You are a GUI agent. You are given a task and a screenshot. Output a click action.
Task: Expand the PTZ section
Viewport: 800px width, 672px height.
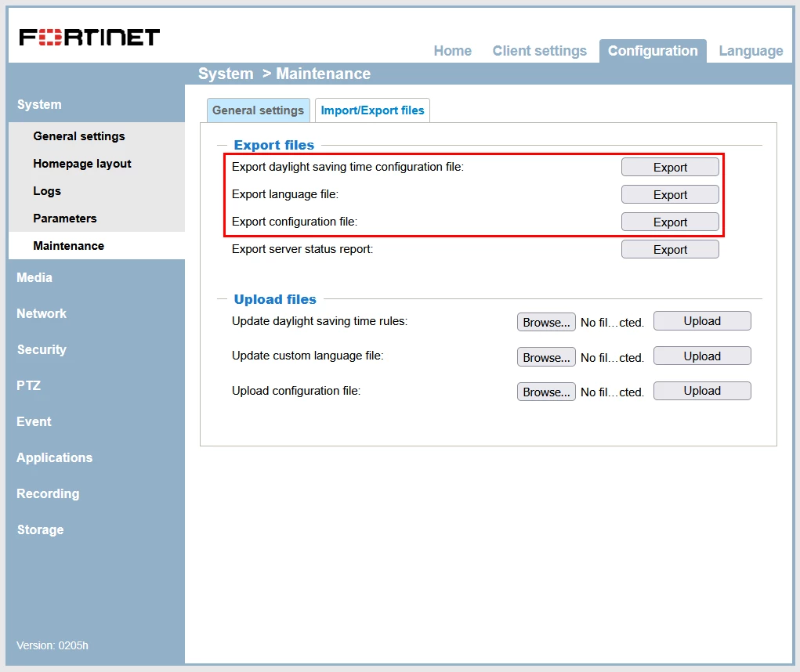pos(28,385)
